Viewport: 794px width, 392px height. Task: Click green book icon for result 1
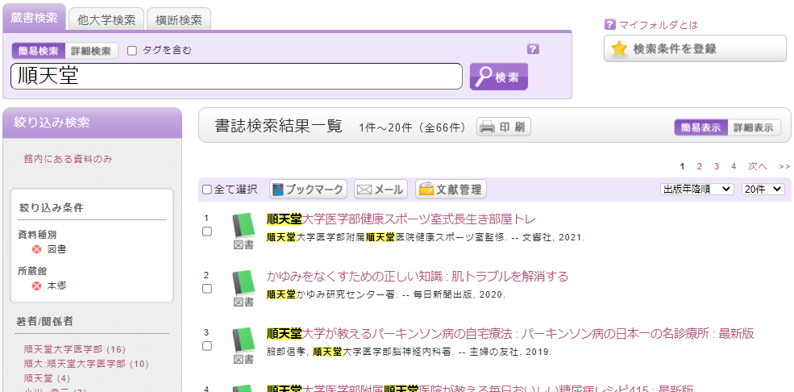click(244, 226)
